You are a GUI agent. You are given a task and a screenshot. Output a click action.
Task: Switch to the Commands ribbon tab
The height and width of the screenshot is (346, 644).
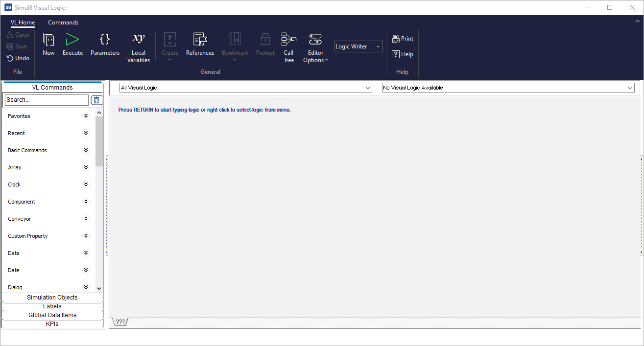[63, 23]
